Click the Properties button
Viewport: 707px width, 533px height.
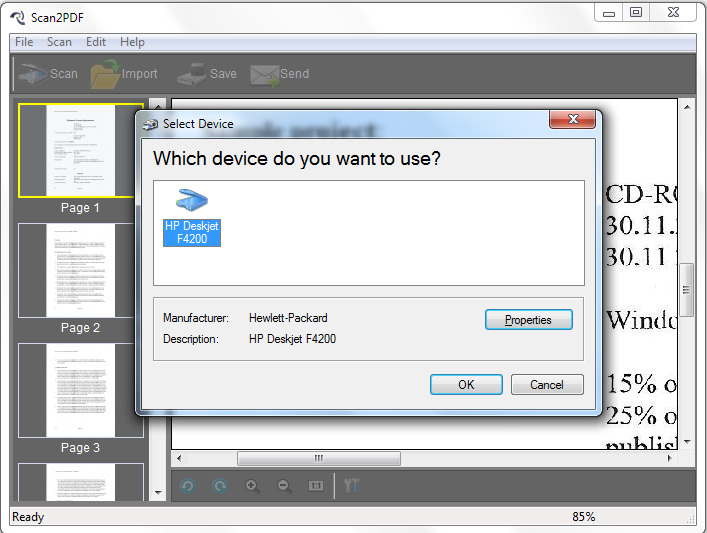coord(528,320)
